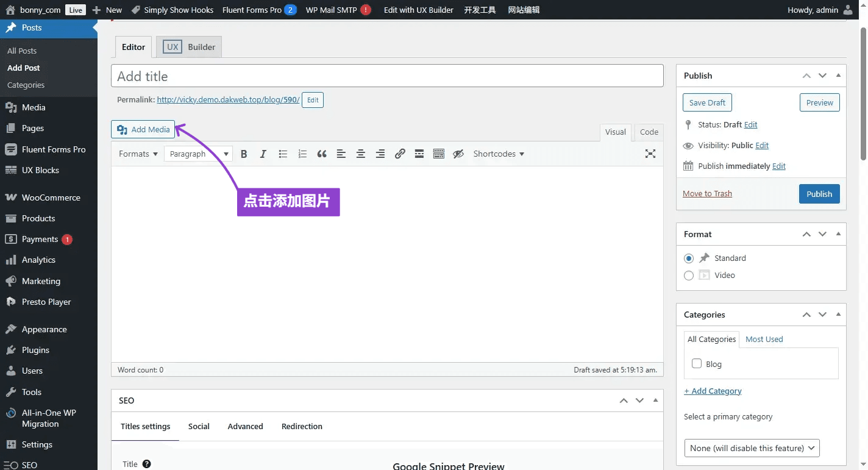Screen dimensions: 868x470
Task: Switch to the Code editor tab
Action: click(x=649, y=132)
